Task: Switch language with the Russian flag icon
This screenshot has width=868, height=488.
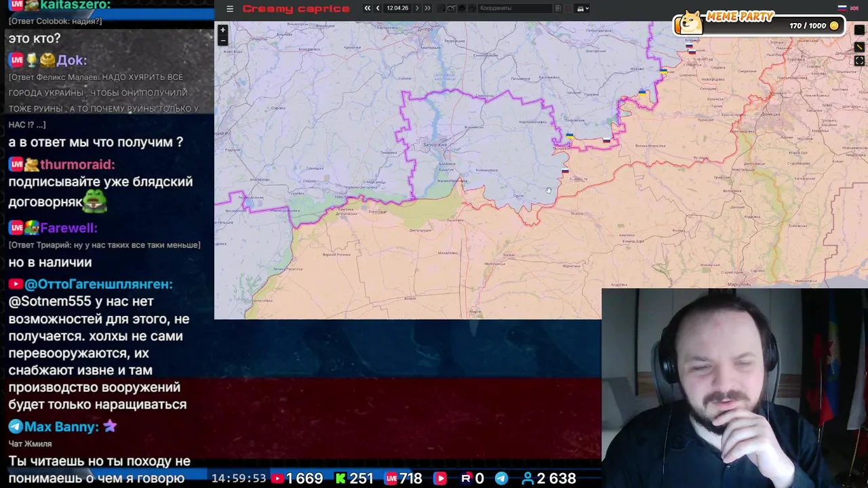Action: pyautogui.click(x=842, y=8)
